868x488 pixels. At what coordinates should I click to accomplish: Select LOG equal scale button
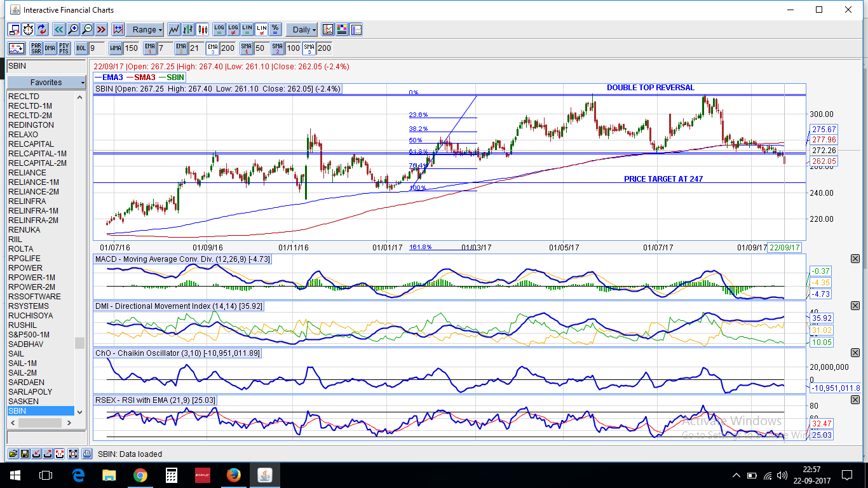(219, 29)
